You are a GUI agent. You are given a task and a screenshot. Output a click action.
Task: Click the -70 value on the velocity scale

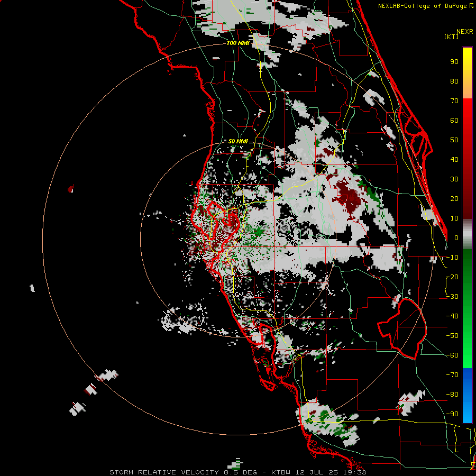pos(452,375)
